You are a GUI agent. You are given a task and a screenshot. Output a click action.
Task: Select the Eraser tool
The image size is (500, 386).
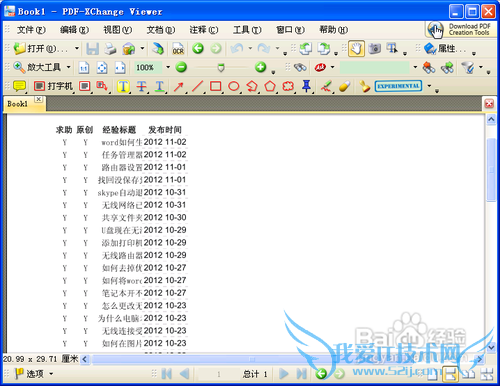click(x=344, y=86)
